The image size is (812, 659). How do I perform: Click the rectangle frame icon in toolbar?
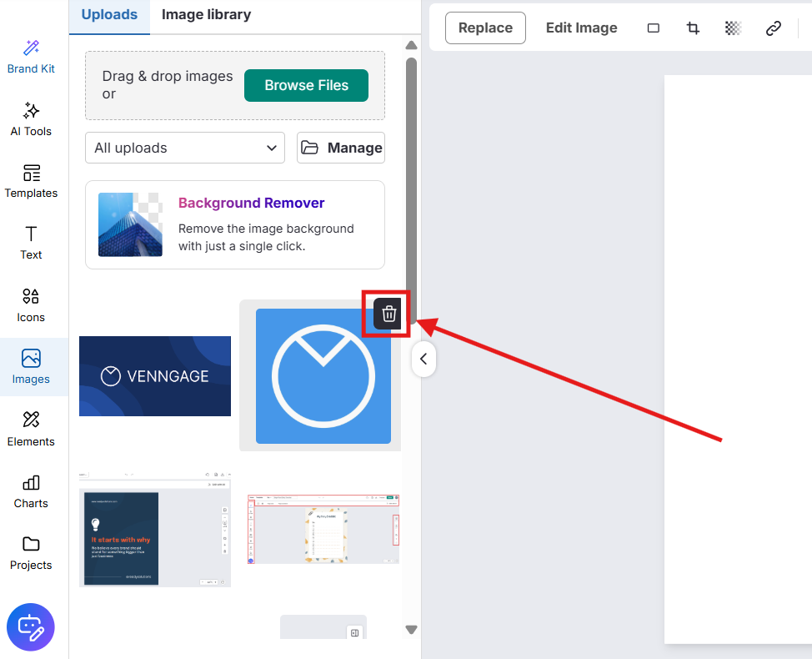[x=654, y=28]
